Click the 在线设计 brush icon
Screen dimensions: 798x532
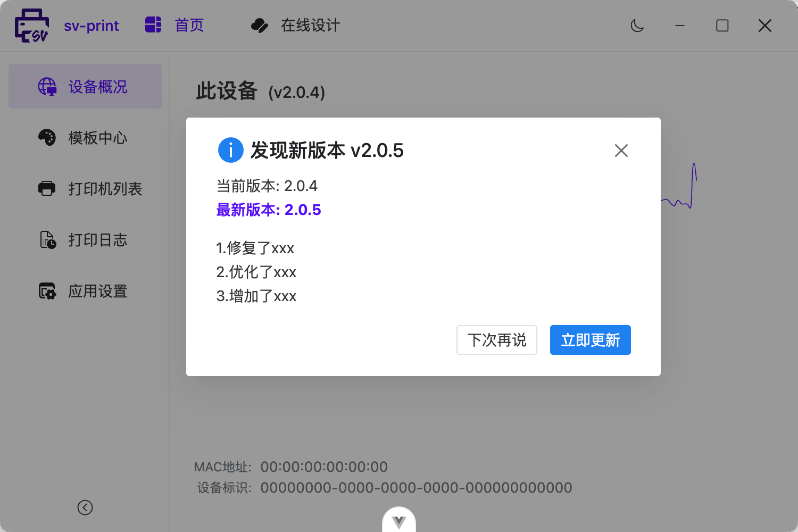point(260,26)
